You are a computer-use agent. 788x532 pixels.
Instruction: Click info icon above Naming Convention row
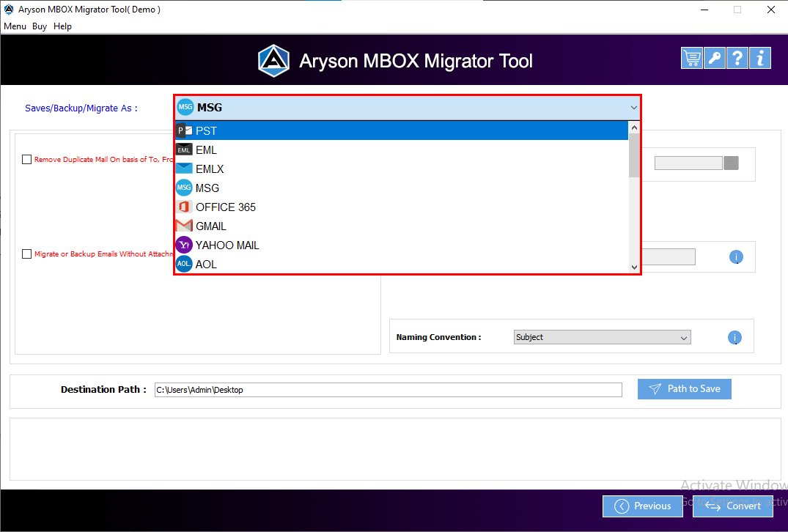(x=736, y=256)
